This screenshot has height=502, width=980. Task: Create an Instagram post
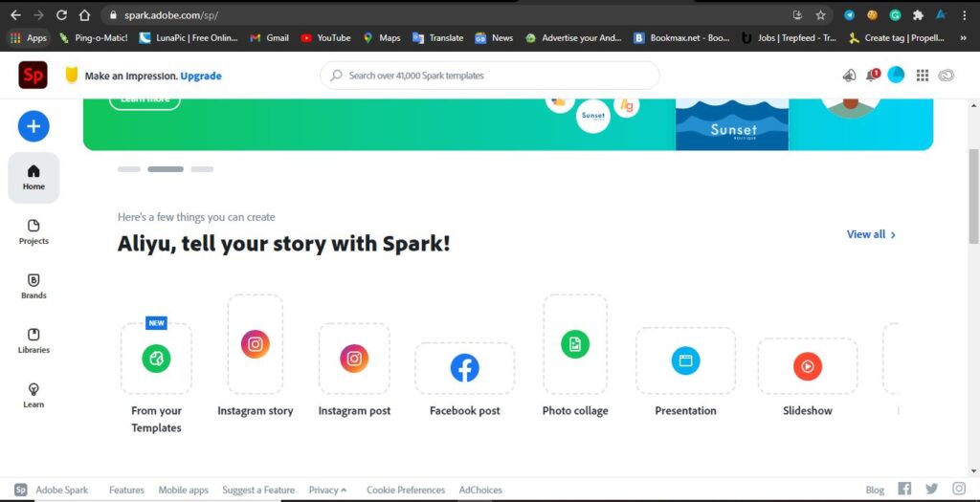click(354, 359)
